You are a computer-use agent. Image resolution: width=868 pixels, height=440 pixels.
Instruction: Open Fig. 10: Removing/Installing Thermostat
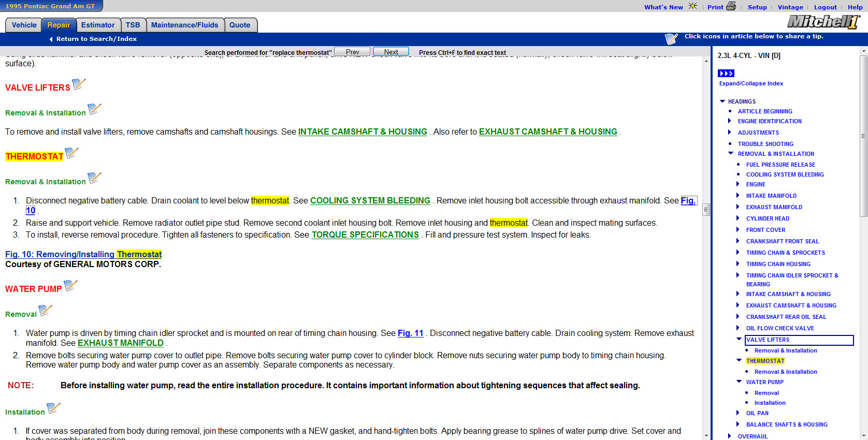(83, 254)
